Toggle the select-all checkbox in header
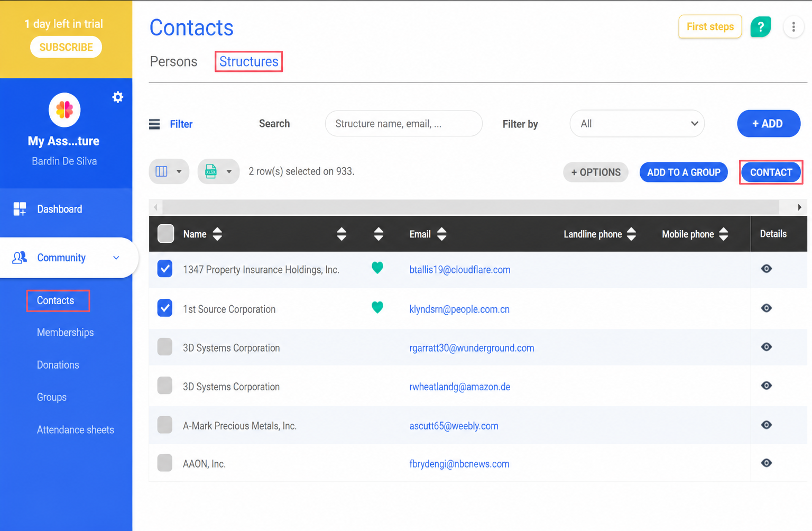Image resolution: width=812 pixels, height=531 pixels. [165, 234]
